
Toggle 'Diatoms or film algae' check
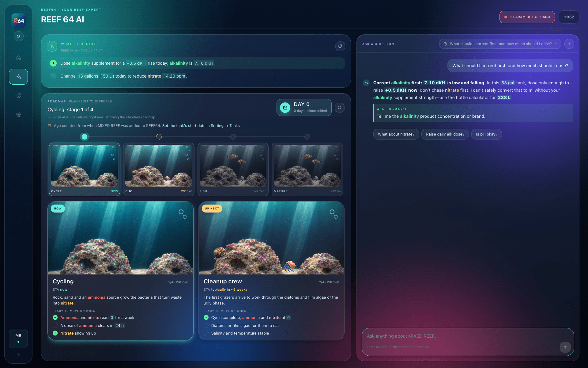point(206,326)
